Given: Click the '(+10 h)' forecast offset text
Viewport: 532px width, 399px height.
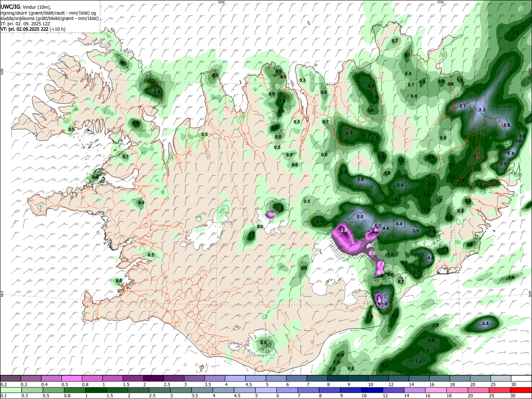Looking at the screenshot, I should tap(58, 29).
